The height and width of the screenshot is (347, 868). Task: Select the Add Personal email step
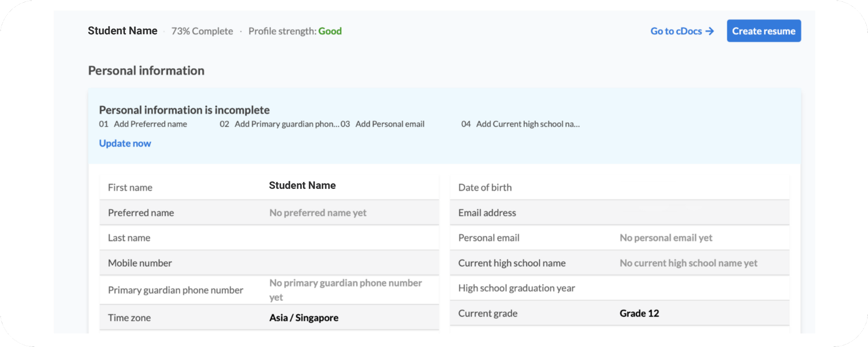point(390,124)
